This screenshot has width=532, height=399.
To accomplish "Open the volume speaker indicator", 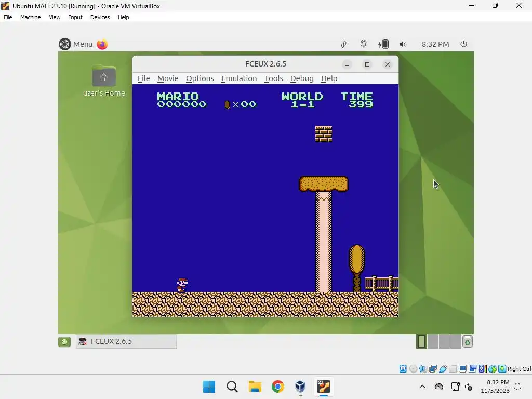I will [403, 44].
